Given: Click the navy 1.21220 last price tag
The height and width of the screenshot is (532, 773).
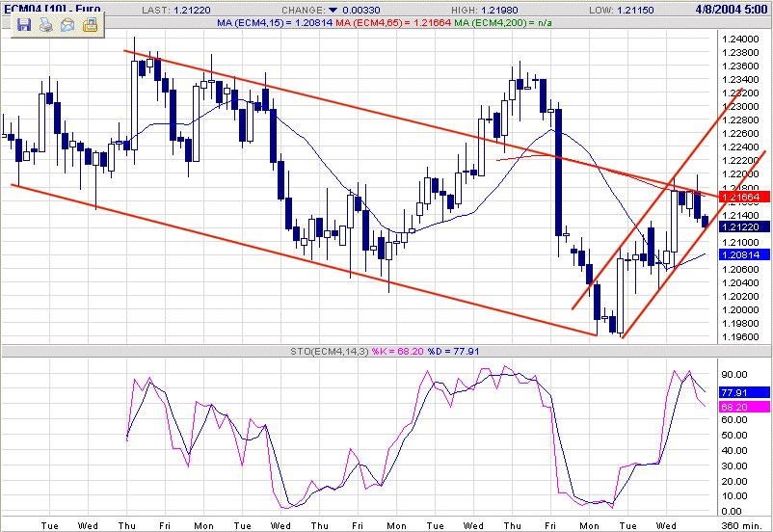Looking at the screenshot, I should point(743,226).
